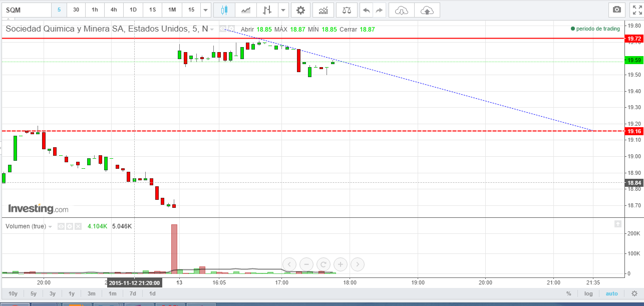Take a chart snapshot with camera icon
This screenshot has width=644, height=306.
point(617,10)
